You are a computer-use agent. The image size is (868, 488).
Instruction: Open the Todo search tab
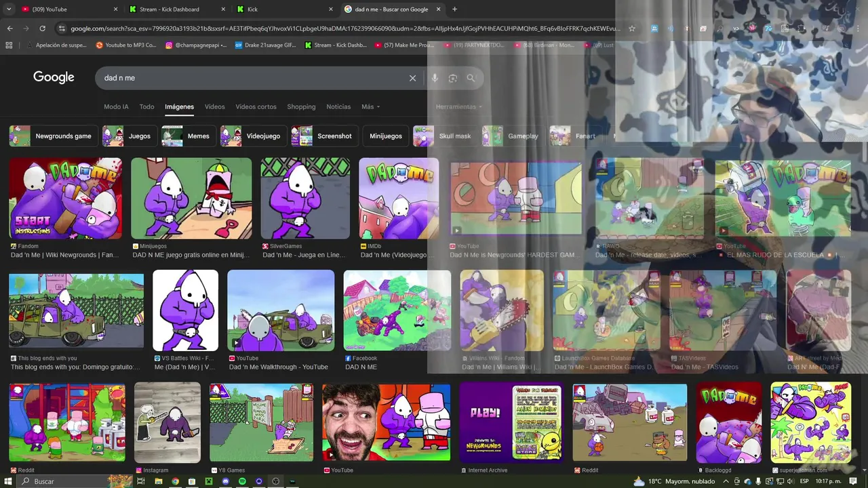(x=146, y=107)
